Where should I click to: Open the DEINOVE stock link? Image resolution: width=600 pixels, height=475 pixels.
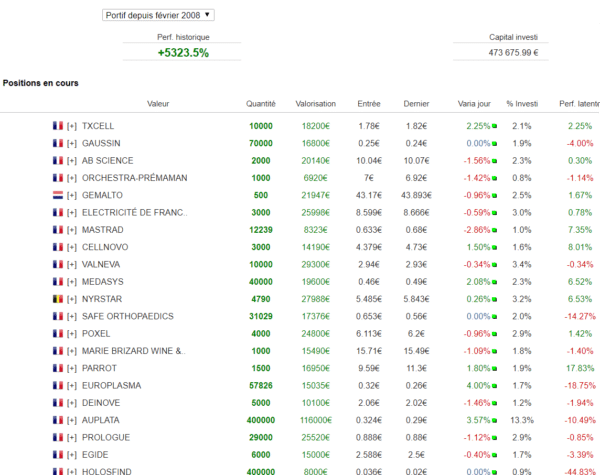101,403
